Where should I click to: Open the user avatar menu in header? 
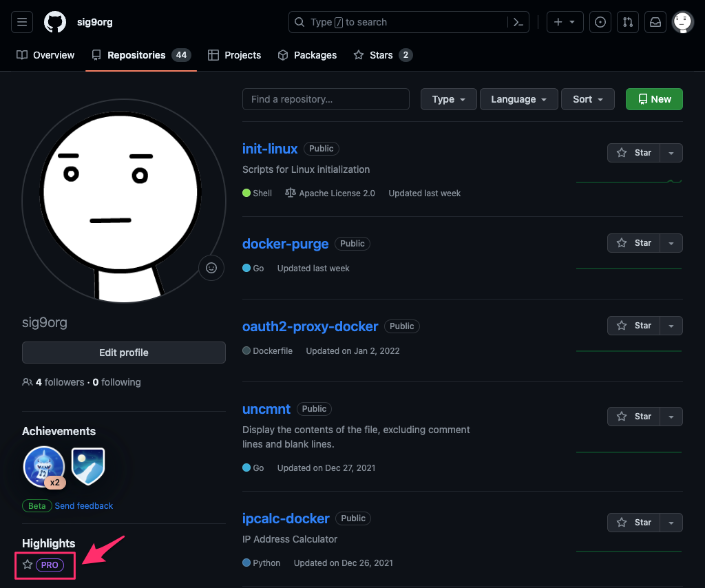click(x=682, y=22)
